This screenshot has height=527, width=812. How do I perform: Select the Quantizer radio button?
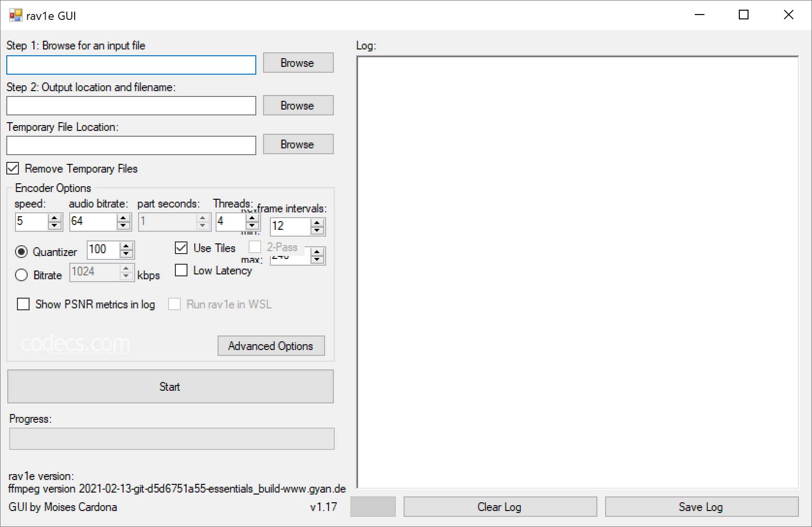click(21, 252)
